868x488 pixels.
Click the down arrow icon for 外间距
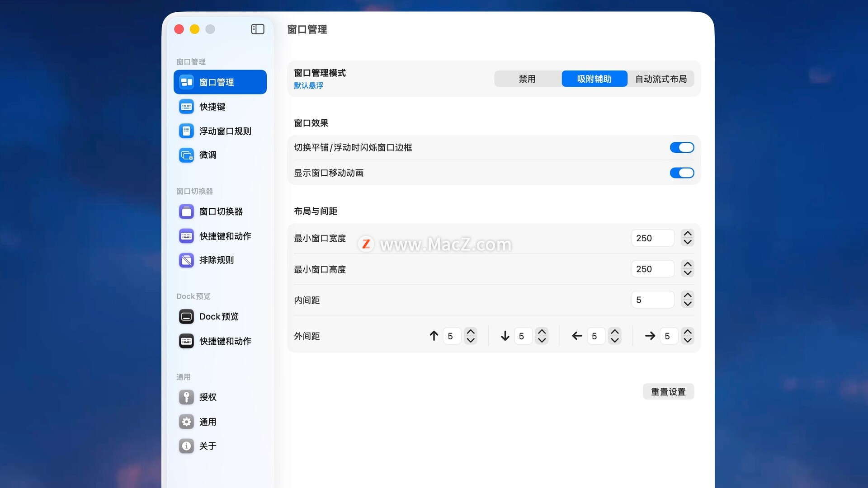click(505, 336)
